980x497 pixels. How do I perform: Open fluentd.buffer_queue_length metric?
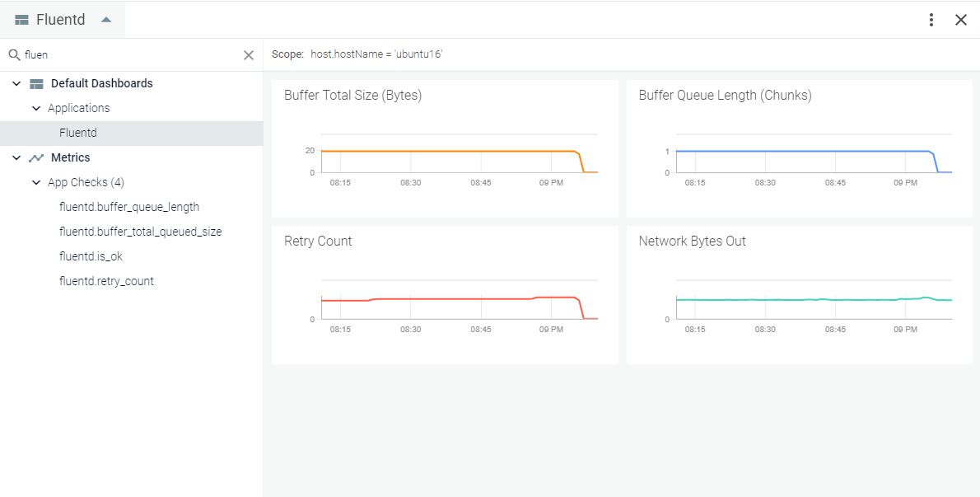click(129, 207)
